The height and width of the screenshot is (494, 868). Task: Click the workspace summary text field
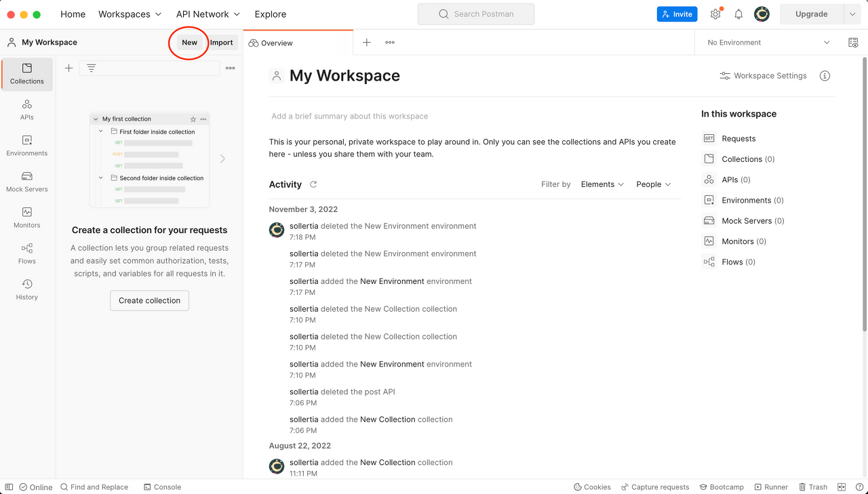[x=349, y=116]
